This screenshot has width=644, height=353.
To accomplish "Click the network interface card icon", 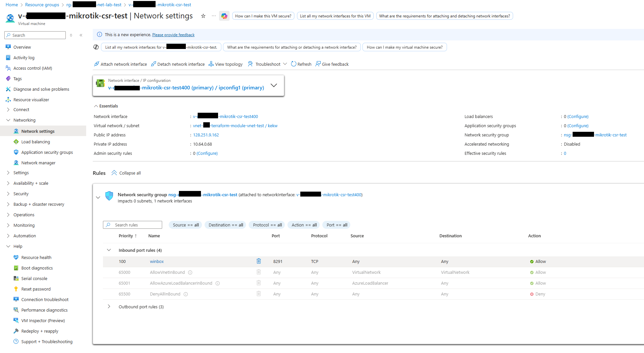I will (100, 83).
